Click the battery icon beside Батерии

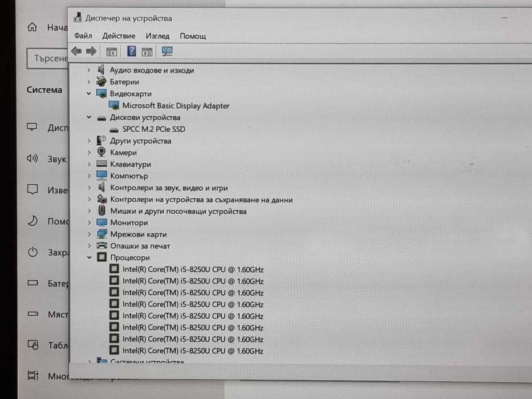[x=101, y=82]
